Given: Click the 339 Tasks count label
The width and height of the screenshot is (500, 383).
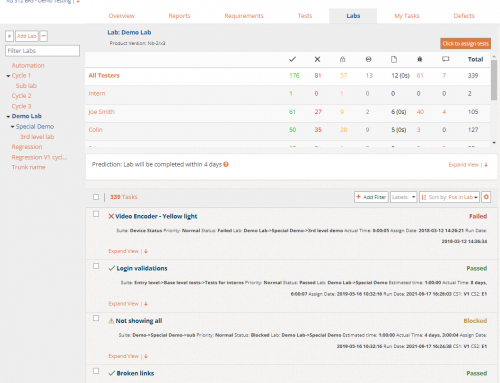Looking at the screenshot, I should pos(124,197).
